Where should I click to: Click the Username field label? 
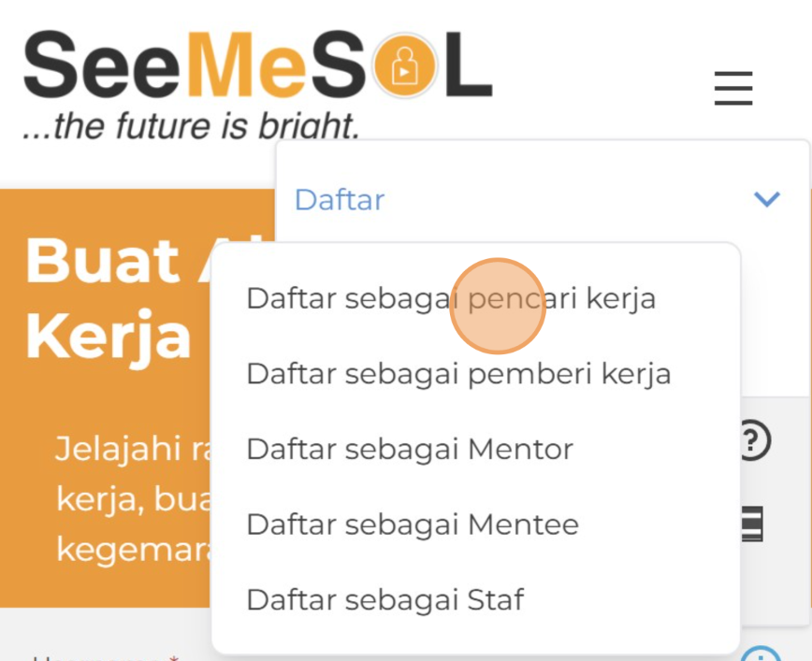click(x=94, y=656)
